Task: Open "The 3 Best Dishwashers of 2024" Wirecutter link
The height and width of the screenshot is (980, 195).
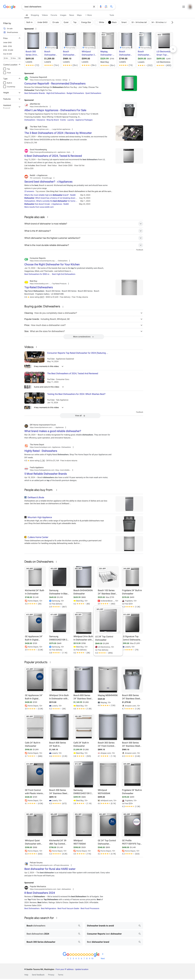Action: (x=58, y=133)
